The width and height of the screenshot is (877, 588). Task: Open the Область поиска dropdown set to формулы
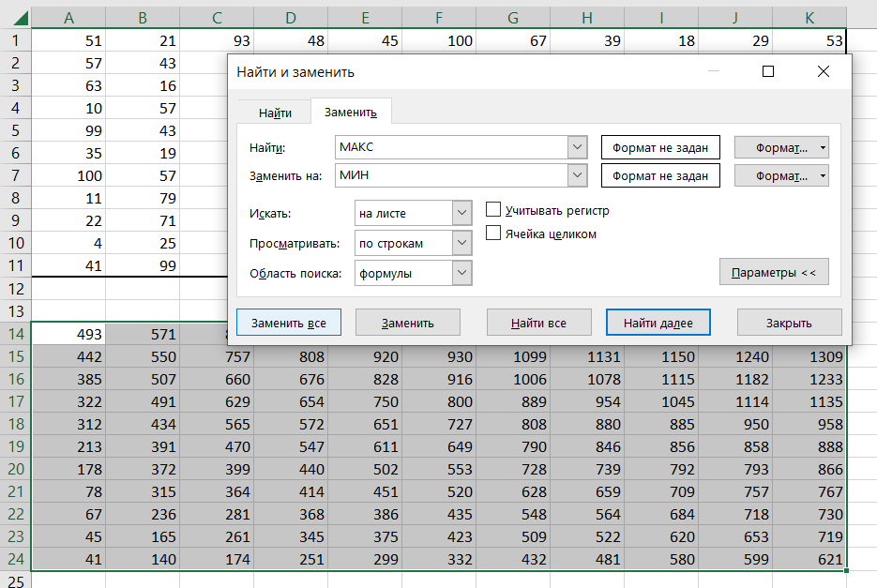point(413,273)
